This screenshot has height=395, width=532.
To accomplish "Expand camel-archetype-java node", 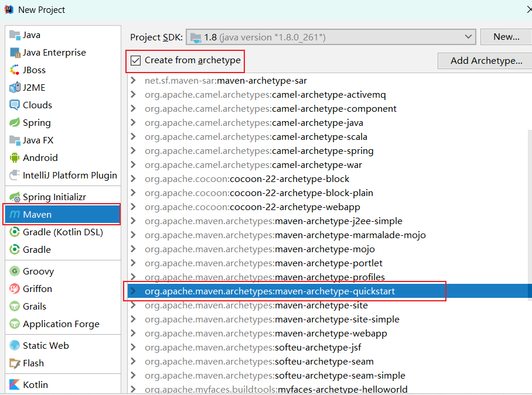I will 134,122.
